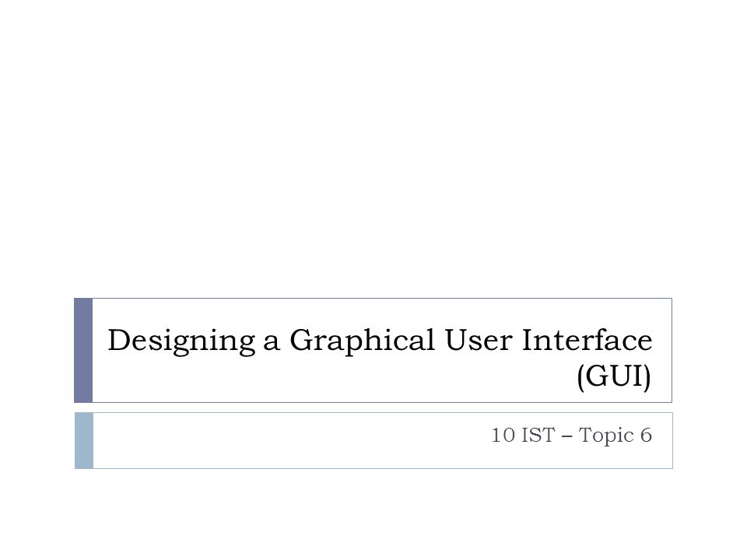
Task: Click the number "6" in the subtitle
Action: 646,436
